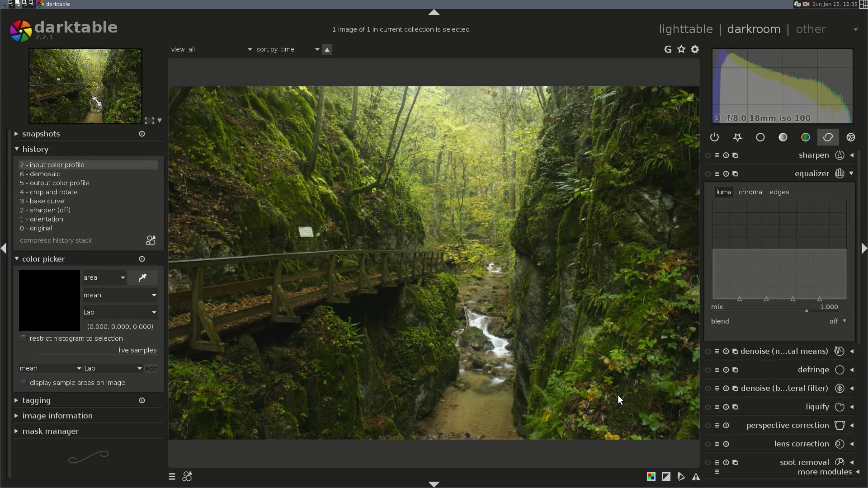This screenshot has width=868, height=488.
Task: Switch on the sharpen module
Action: (x=708, y=155)
